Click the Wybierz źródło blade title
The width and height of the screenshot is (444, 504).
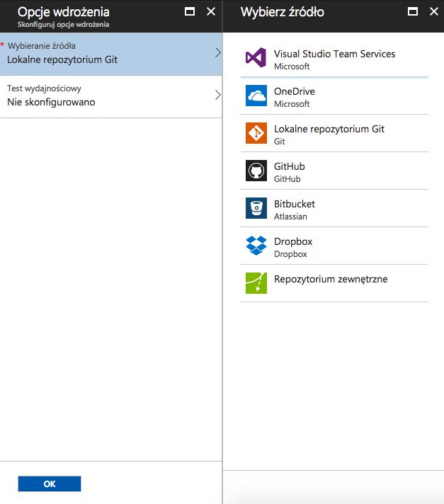(283, 12)
